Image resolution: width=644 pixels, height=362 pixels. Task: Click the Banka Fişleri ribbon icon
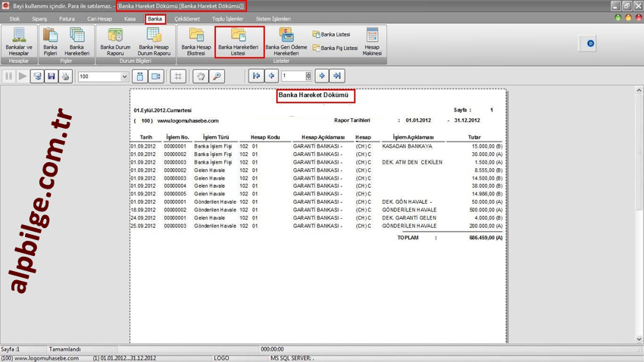pyautogui.click(x=50, y=42)
